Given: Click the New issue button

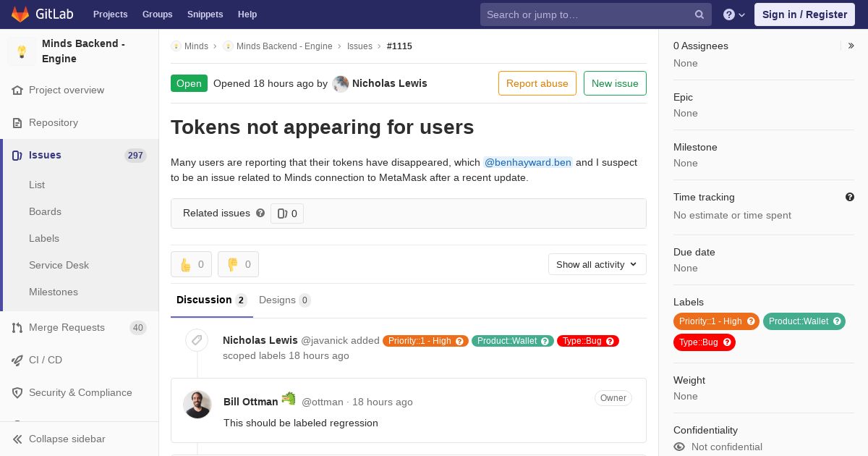Looking at the screenshot, I should click(x=615, y=83).
